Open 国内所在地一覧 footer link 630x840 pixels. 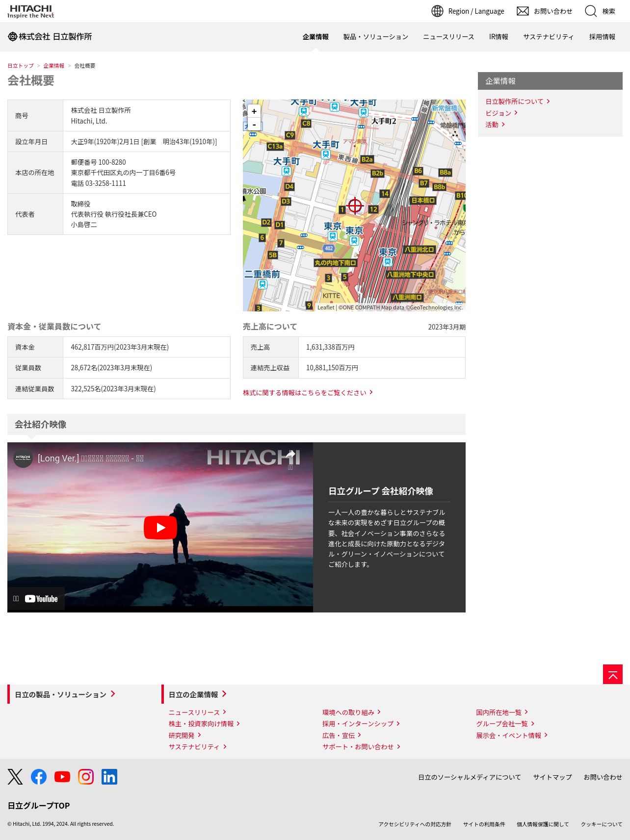click(x=502, y=713)
